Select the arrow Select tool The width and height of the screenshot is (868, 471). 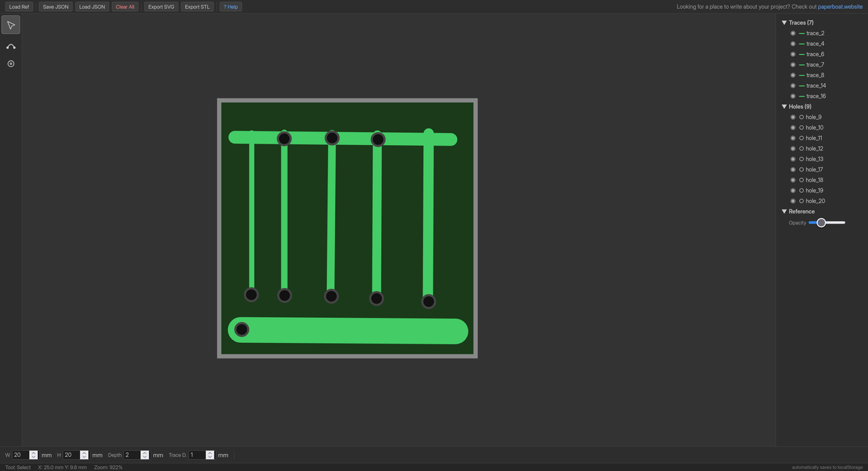(x=11, y=25)
